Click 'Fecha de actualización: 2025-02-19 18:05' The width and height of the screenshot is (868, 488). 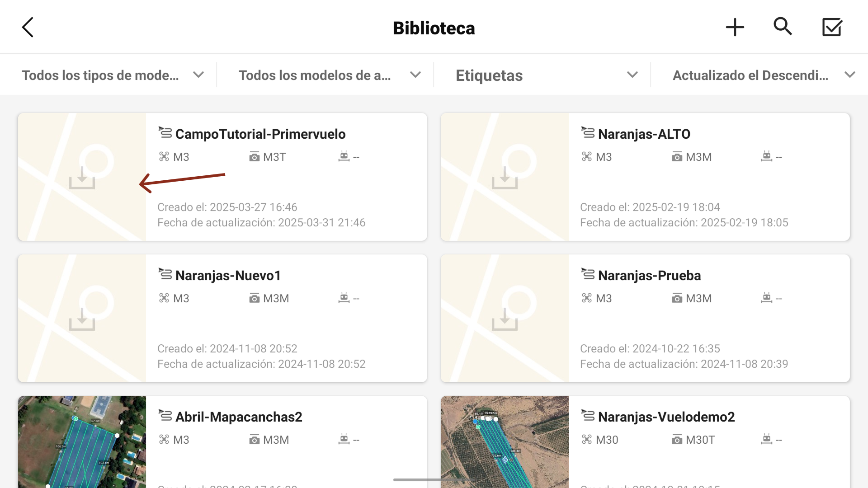click(684, 223)
